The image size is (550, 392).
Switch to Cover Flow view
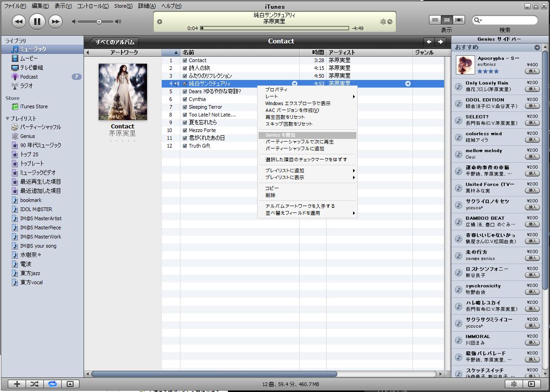tap(459, 20)
